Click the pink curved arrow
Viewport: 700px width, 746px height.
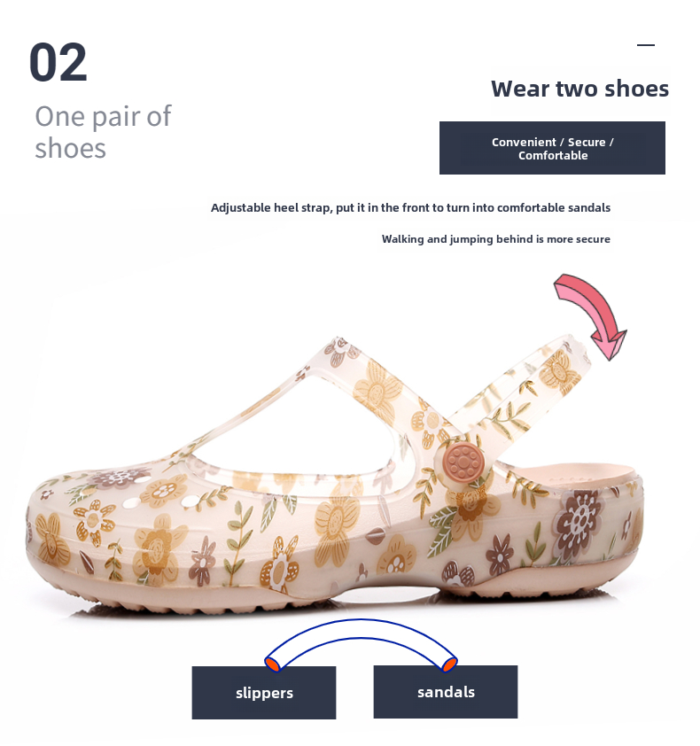593,314
